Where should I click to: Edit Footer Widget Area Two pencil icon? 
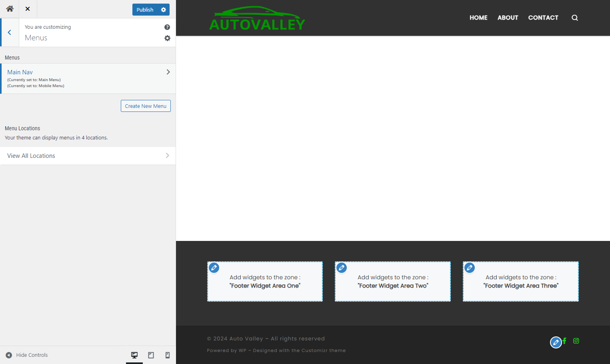tap(342, 268)
